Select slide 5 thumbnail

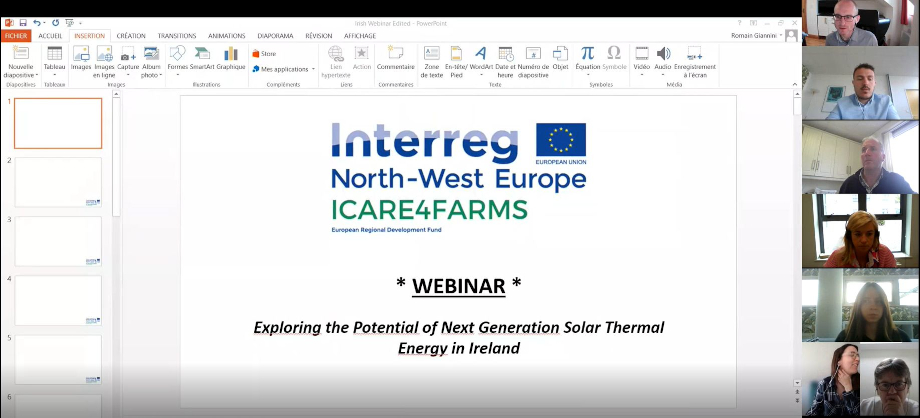click(x=58, y=360)
